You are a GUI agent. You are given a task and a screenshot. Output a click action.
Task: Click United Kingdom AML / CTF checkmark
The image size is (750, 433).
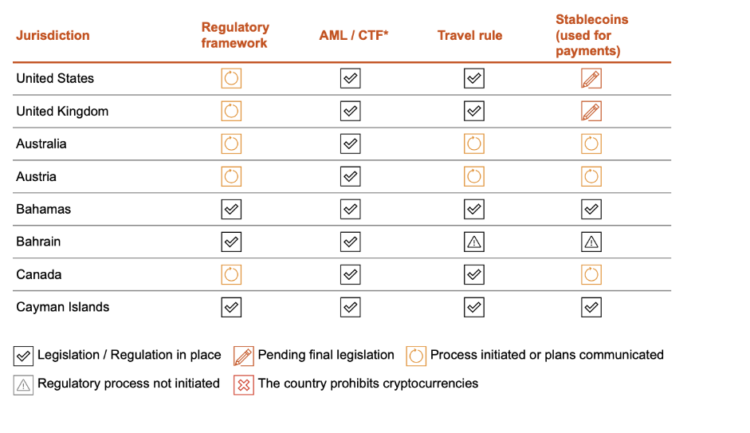[350, 111]
